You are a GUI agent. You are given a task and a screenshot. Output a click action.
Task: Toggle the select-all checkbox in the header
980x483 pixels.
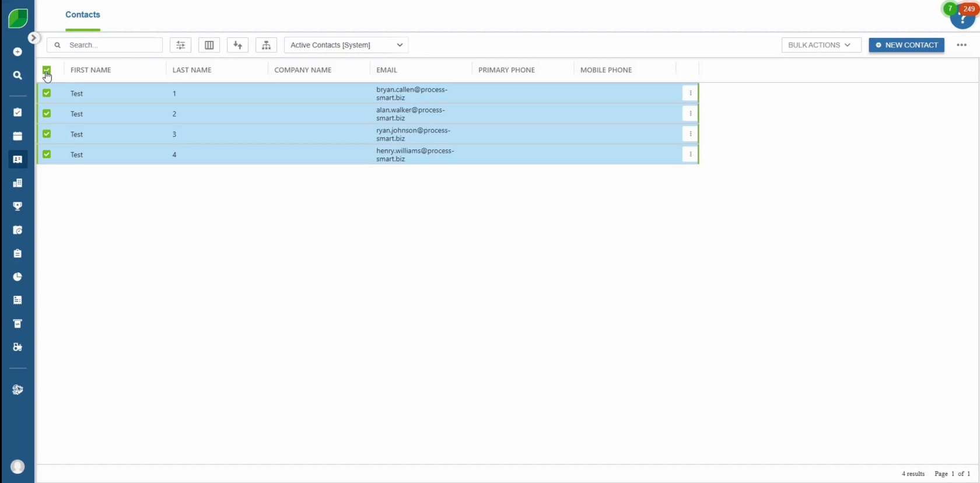click(47, 70)
